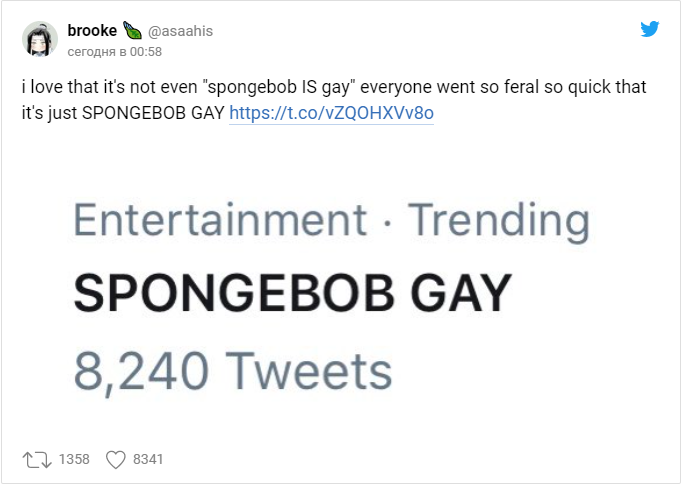683x484 pixels.
Task: Open the @asaahis handle link
Action: tap(181, 31)
